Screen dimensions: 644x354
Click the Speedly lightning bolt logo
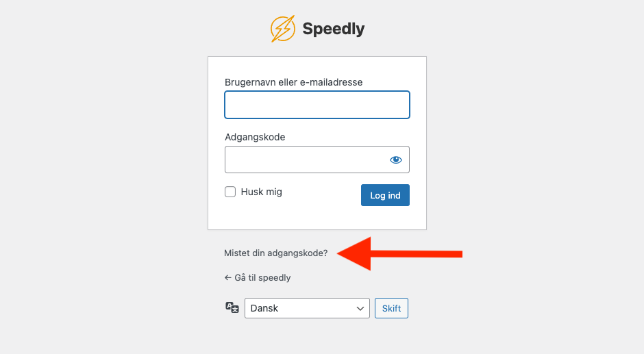pyautogui.click(x=282, y=29)
